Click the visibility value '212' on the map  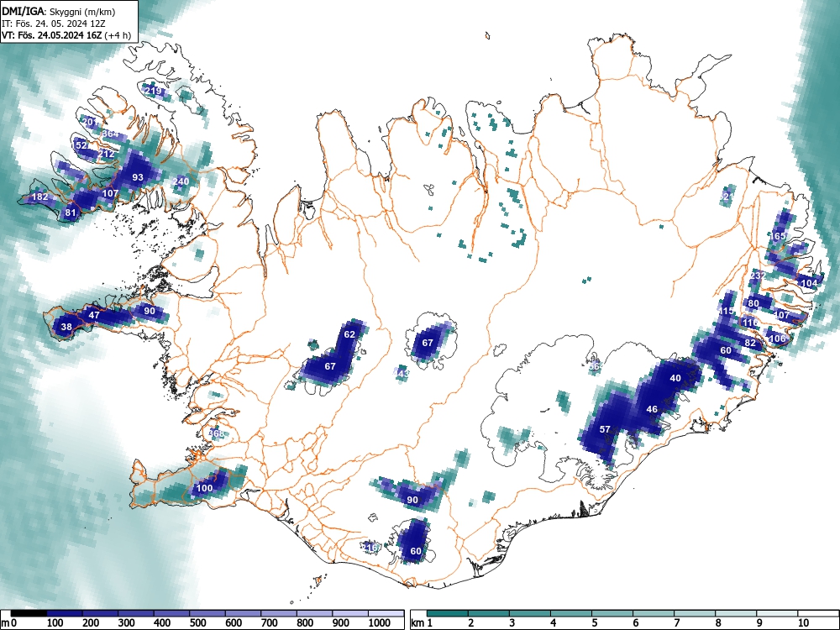[x=106, y=154]
